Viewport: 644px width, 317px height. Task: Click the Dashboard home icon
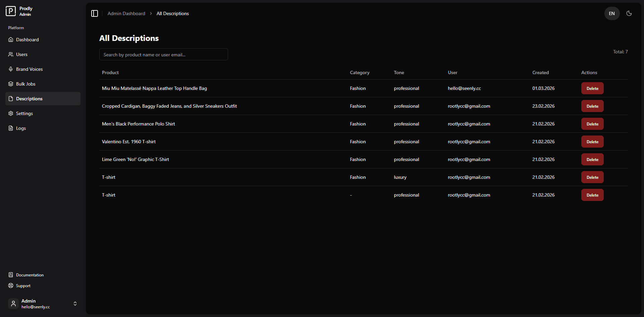[11, 40]
